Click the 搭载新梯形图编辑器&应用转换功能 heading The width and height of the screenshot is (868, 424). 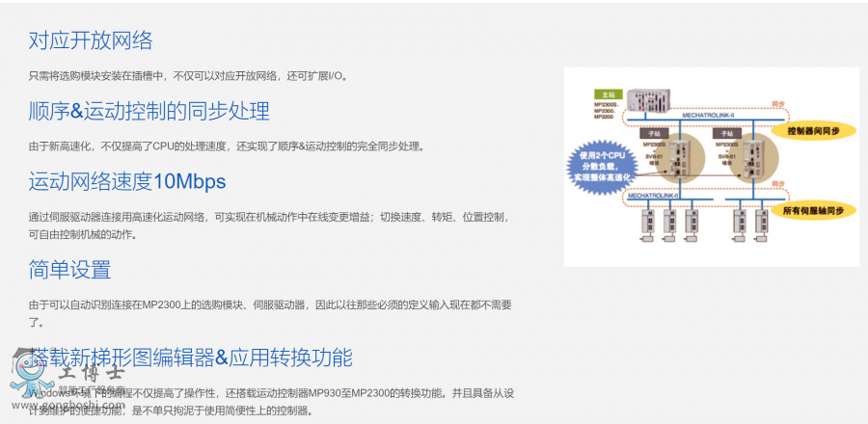191,358
